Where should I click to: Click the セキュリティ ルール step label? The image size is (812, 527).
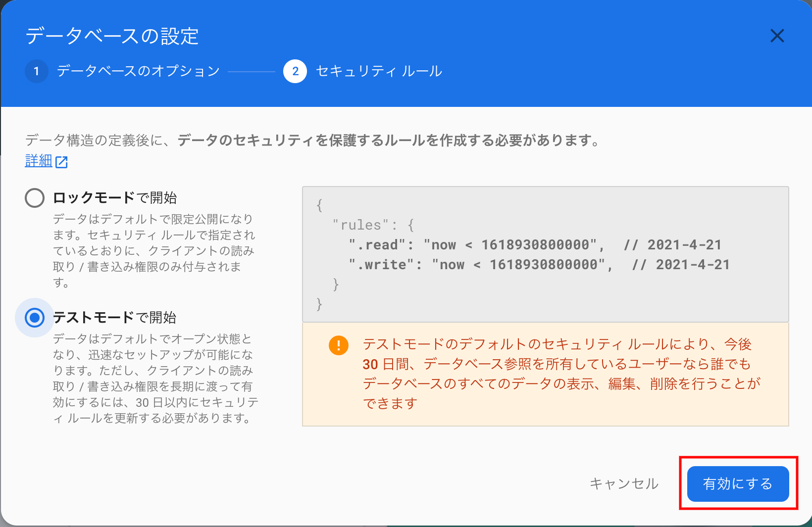tap(379, 71)
